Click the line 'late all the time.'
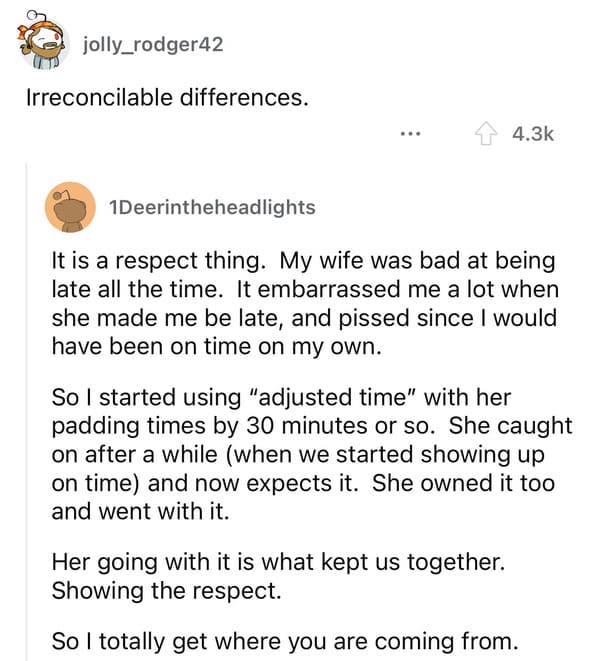Viewport: 599px width, 661px height. tap(137, 290)
